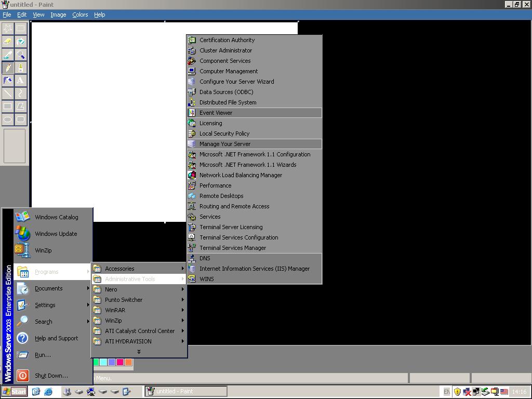This screenshot has height=399, width=532.
Task: Pick the Fill With Color bucket tool
Action: point(20,42)
